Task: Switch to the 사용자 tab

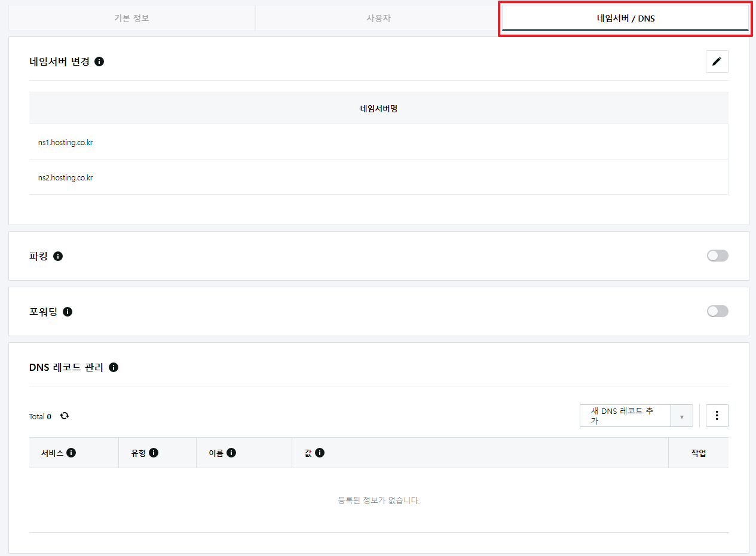Action: (378, 18)
